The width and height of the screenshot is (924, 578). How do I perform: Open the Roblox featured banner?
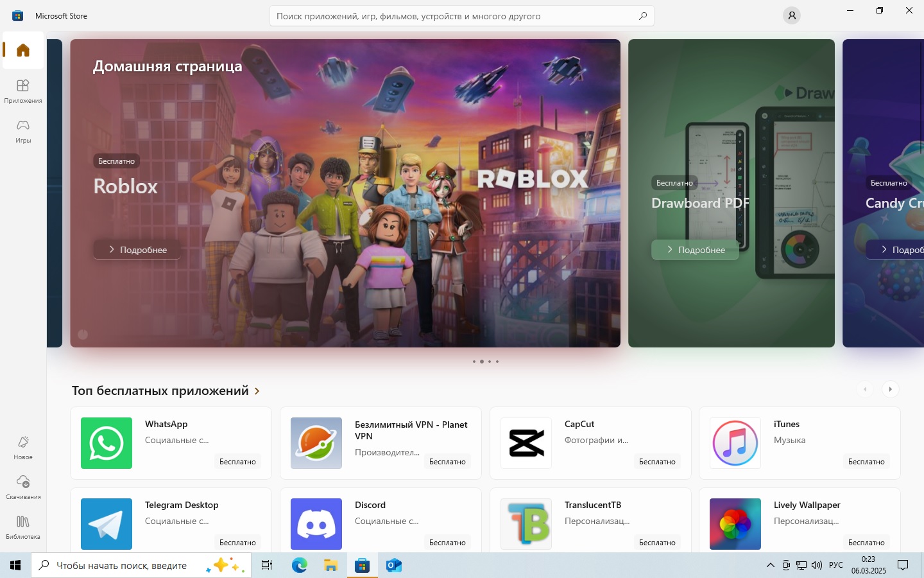(345, 193)
